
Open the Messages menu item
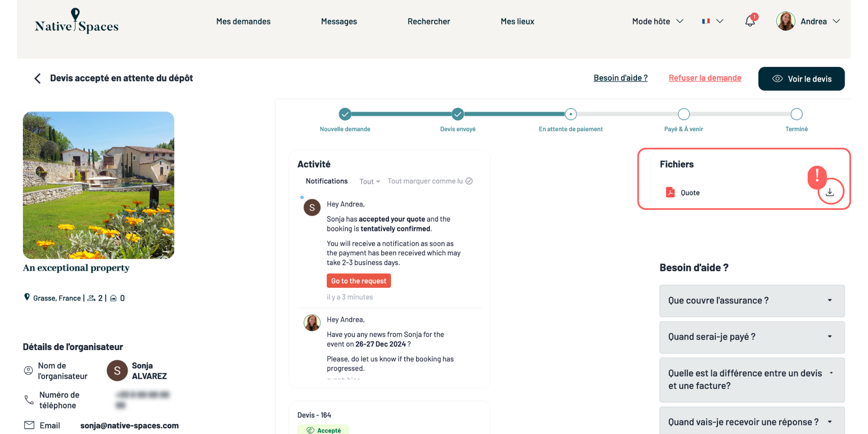tap(339, 21)
